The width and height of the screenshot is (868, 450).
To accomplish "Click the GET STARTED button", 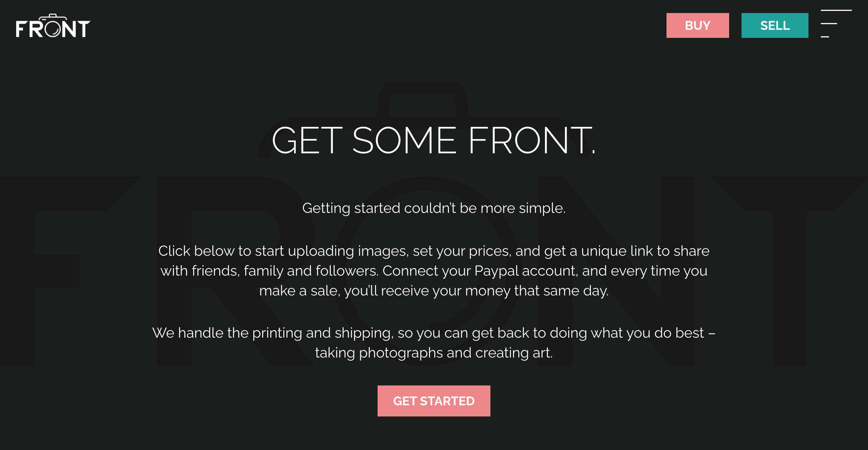I will click(434, 401).
